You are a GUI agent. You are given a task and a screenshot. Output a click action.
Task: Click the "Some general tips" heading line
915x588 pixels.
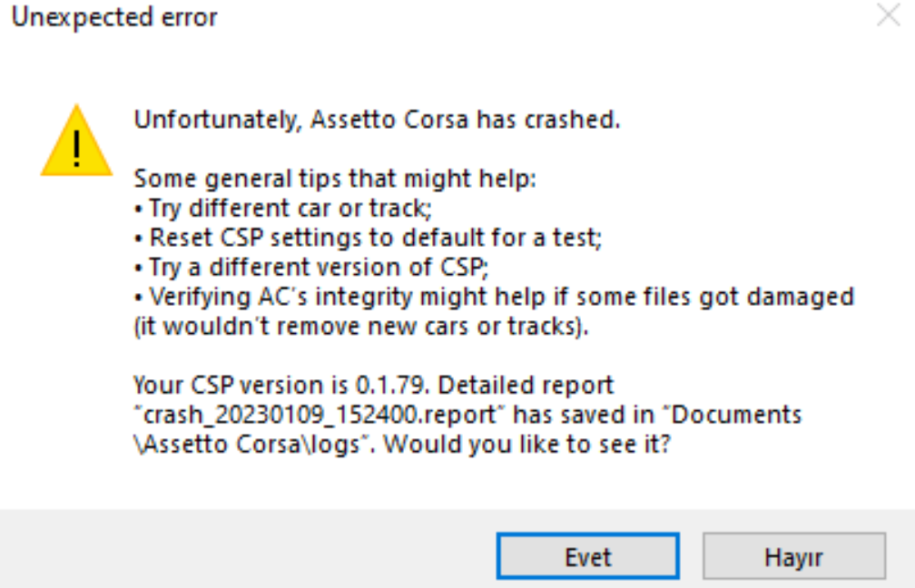pos(335,179)
